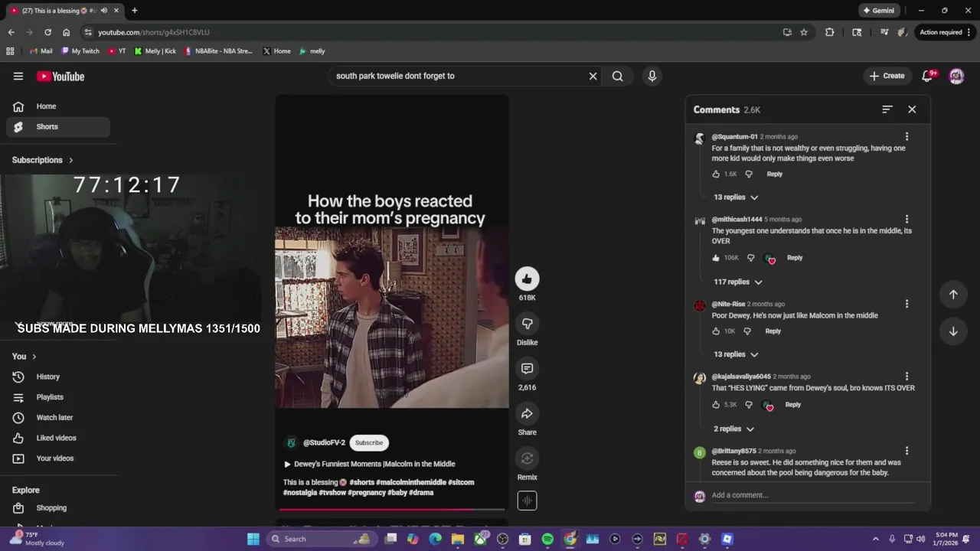This screenshot has width=980, height=551.
Task: Open History in the sidebar
Action: pyautogui.click(x=58, y=377)
